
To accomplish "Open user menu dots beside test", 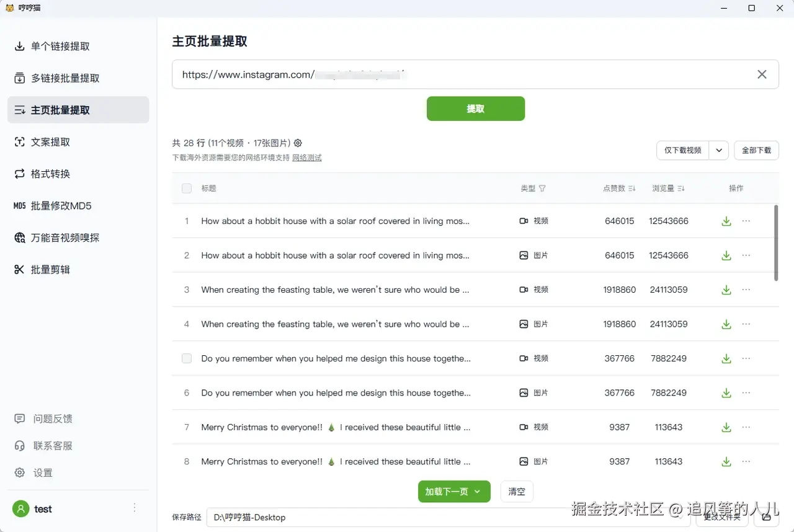I will [x=135, y=508].
